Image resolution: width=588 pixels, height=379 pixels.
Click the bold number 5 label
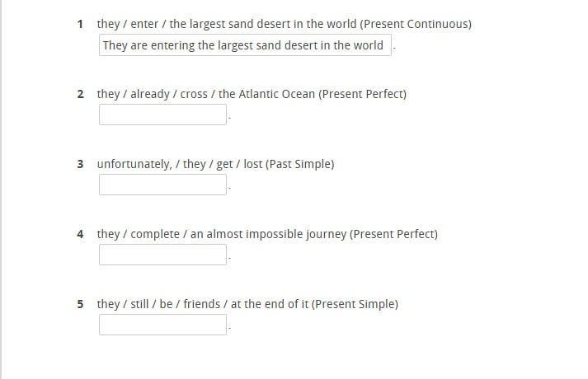pyautogui.click(x=80, y=304)
